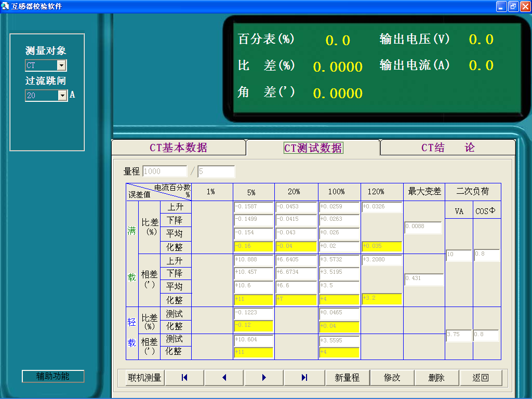Open the 辅助功能 button
The width and height of the screenshot is (532, 399).
coord(52,376)
